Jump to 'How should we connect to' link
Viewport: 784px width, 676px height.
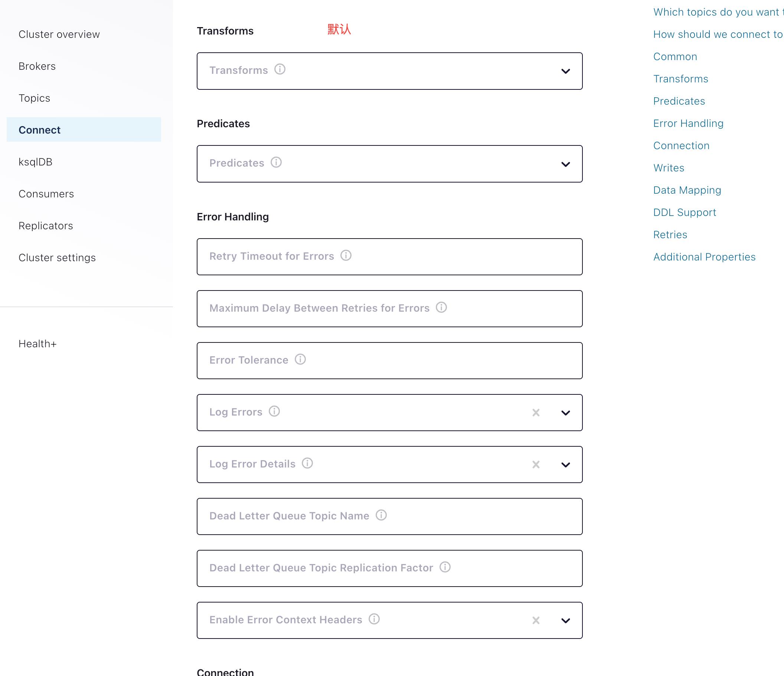coord(718,35)
